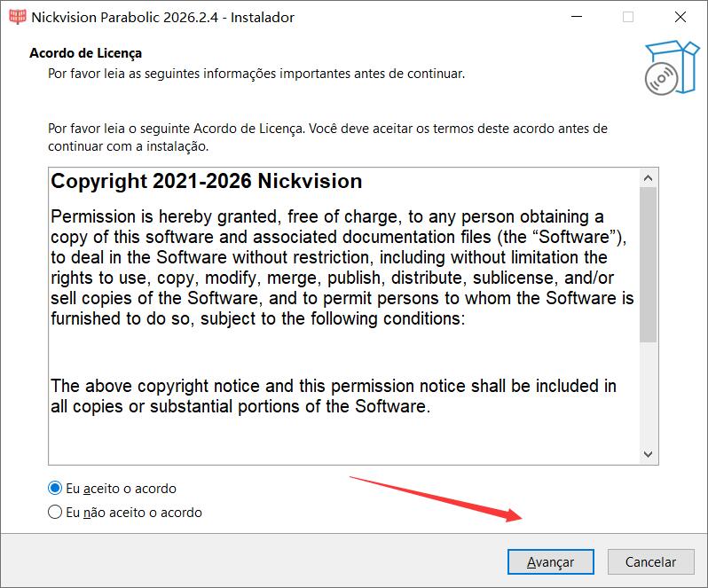Click the 'Permission is hereby granted' paragraph

[342, 268]
